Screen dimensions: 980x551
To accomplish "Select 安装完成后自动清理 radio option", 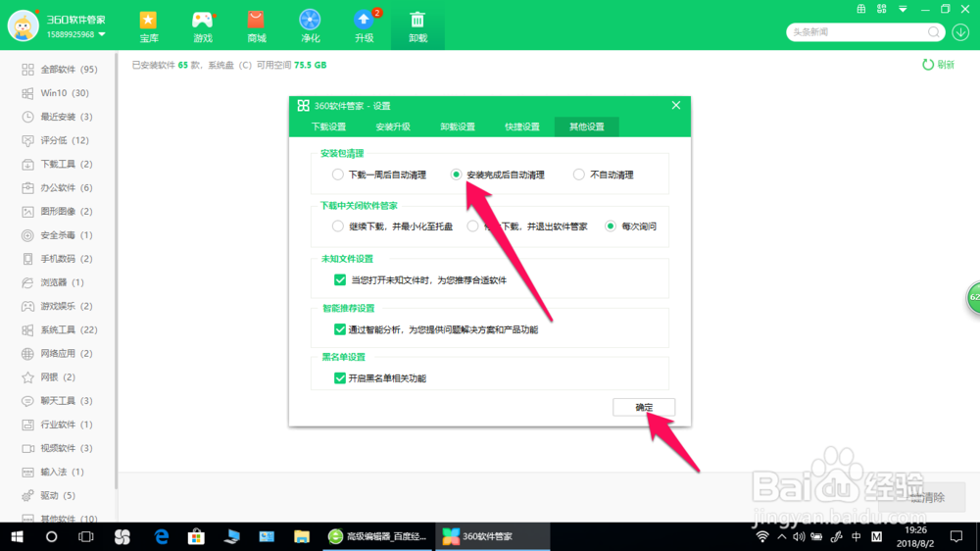I will coord(457,175).
